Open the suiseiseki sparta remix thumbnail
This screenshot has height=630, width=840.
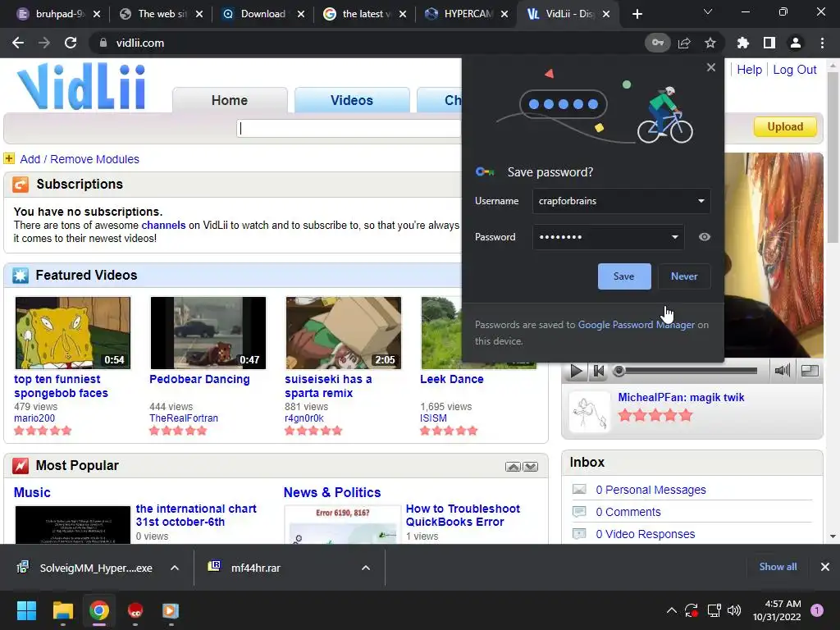344,333
